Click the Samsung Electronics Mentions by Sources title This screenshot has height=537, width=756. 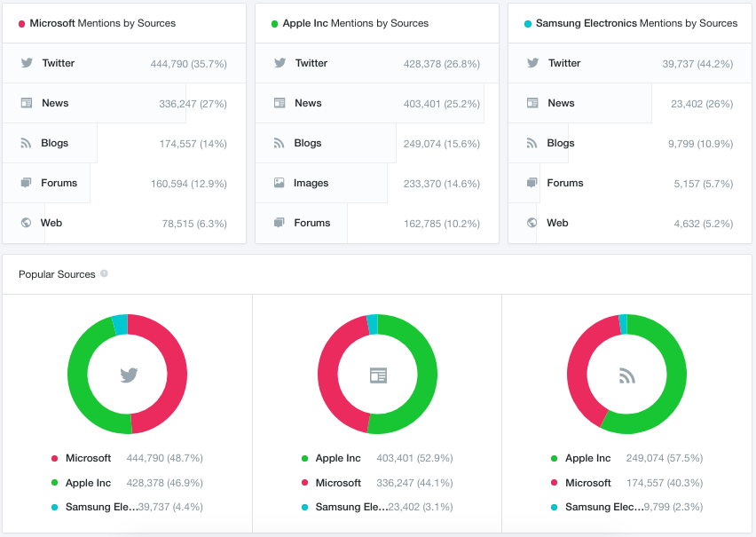pos(636,23)
